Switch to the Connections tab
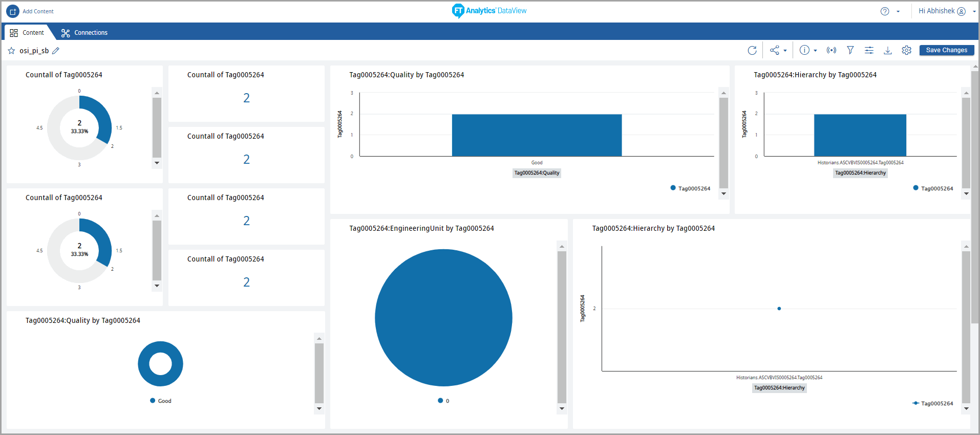Viewport: 980px width, 435px height. point(84,33)
